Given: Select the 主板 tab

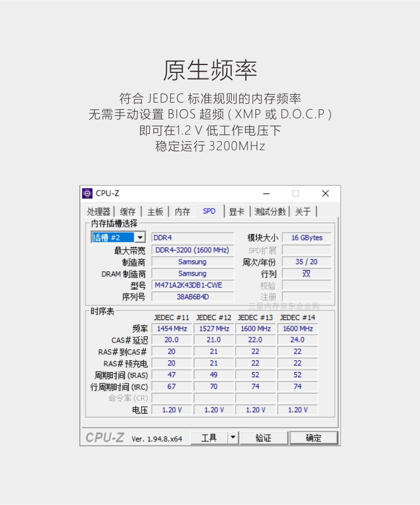Looking at the screenshot, I should (x=155, y=211).
